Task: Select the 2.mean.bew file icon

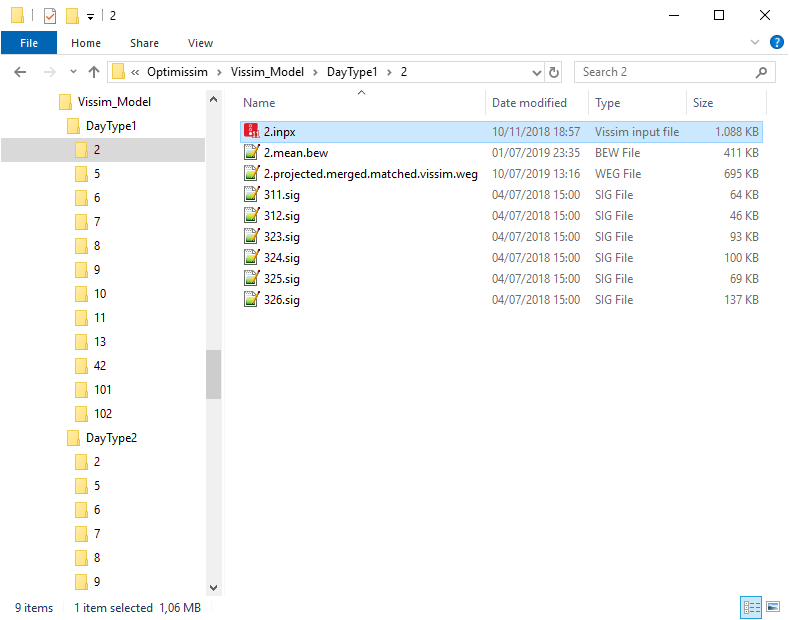Action: (252, 153)
